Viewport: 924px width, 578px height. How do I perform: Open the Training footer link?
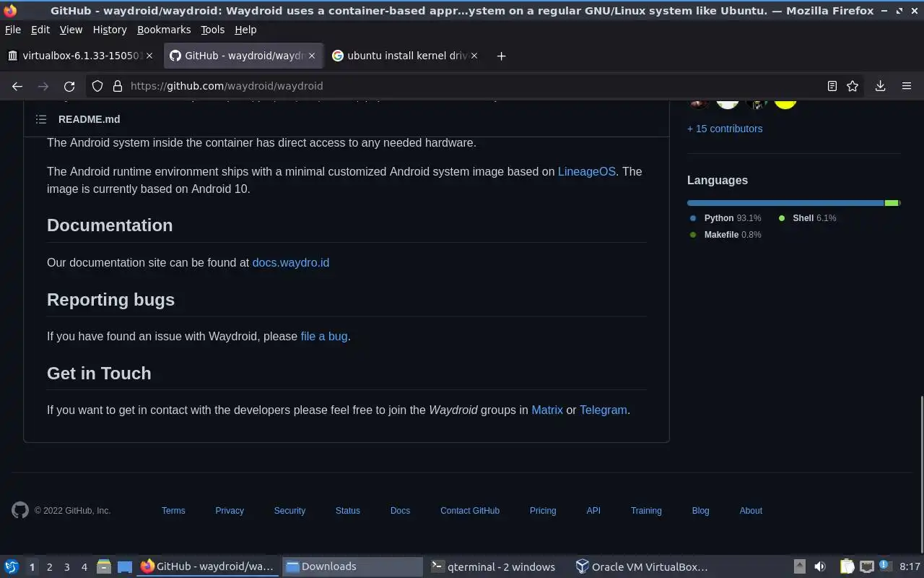click(646, 510)
